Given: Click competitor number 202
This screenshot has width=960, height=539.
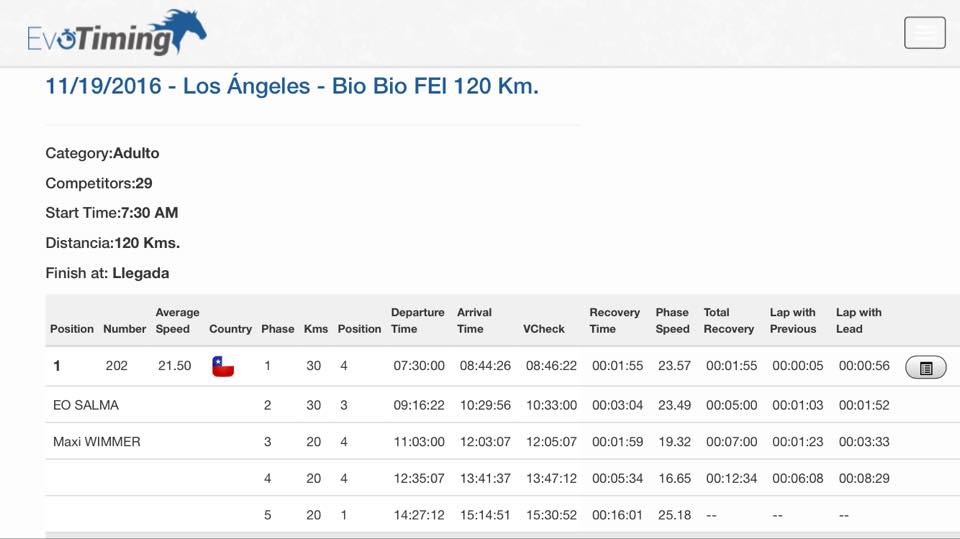Looking at the screenshot, I should (116, 366).
